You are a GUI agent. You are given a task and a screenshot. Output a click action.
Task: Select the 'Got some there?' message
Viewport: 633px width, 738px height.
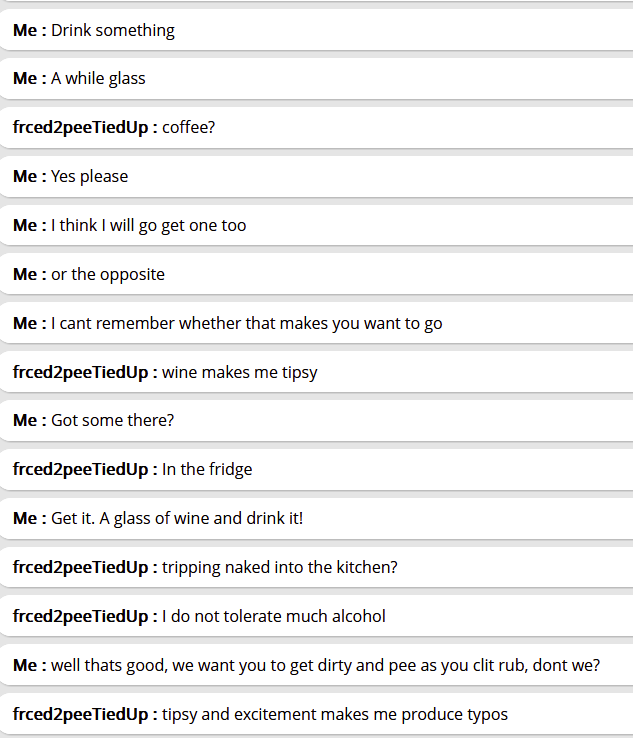[112, 421]
